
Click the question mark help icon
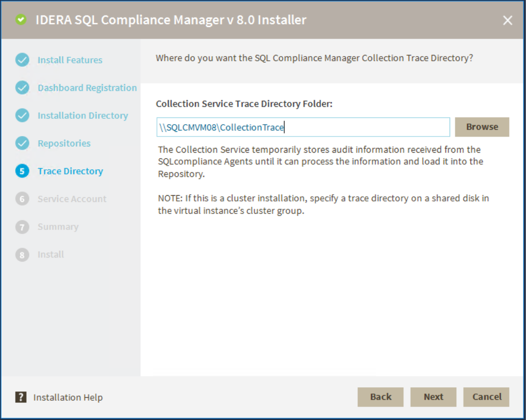point(21,398)
